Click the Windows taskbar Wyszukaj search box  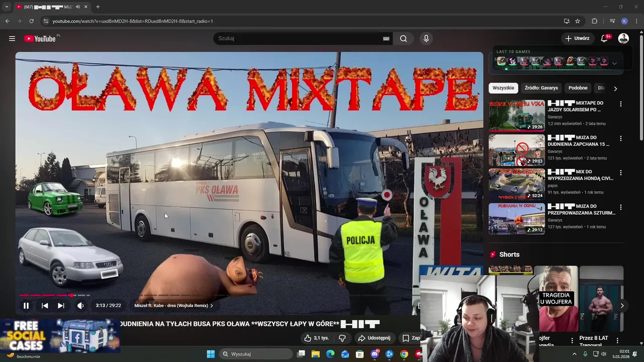point(257,354)
